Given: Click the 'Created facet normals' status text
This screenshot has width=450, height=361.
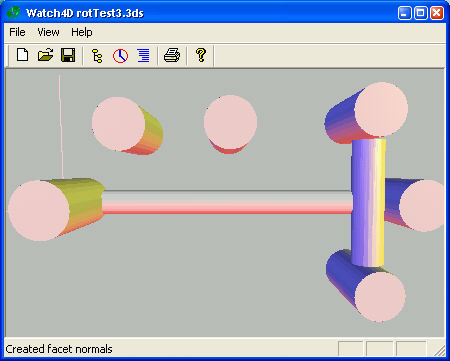Looking at the screenshot, I should pyautogui.click(x=59, y=349).
